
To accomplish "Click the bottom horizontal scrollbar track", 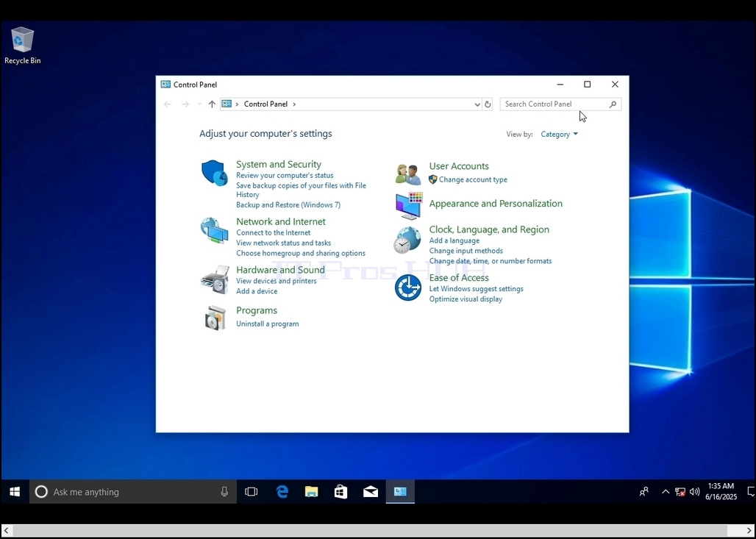I will (377, 530).
